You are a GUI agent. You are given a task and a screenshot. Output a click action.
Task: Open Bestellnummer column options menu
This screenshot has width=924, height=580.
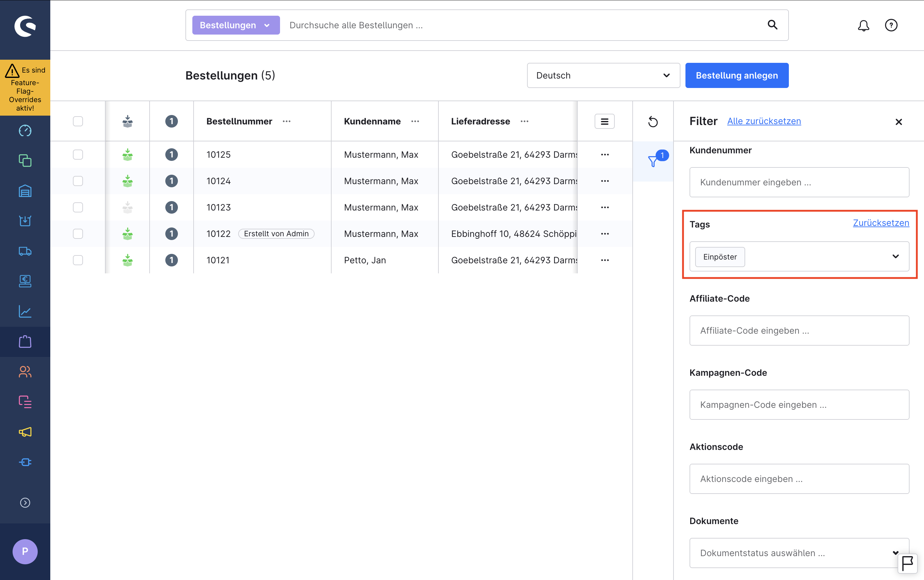287,121
